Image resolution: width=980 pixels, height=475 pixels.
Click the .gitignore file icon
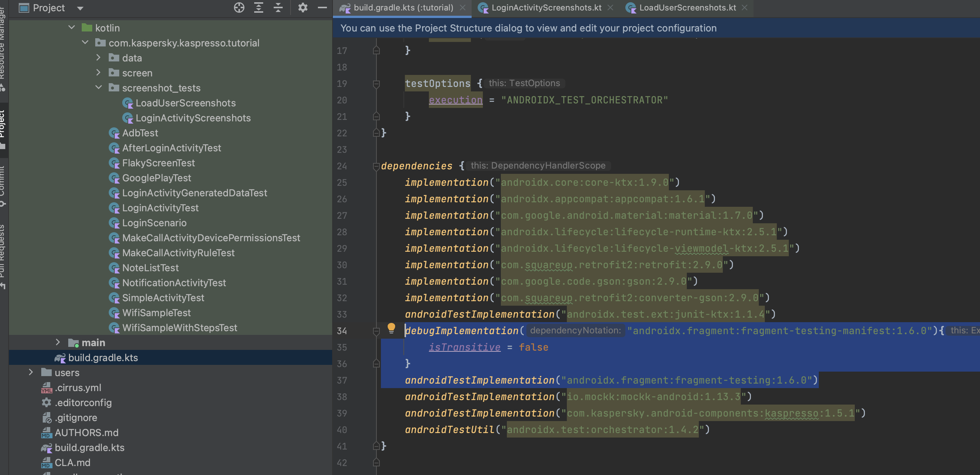46,418
